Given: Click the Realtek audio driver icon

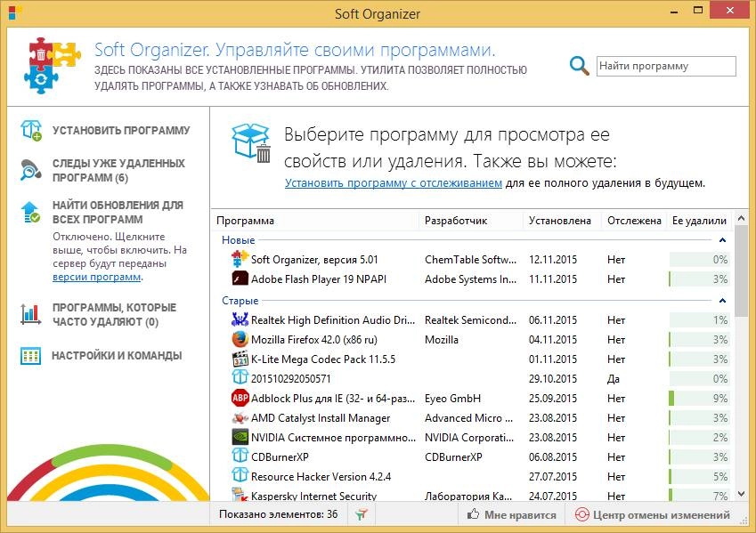Looking at the screenshot, I should [240, 320].
